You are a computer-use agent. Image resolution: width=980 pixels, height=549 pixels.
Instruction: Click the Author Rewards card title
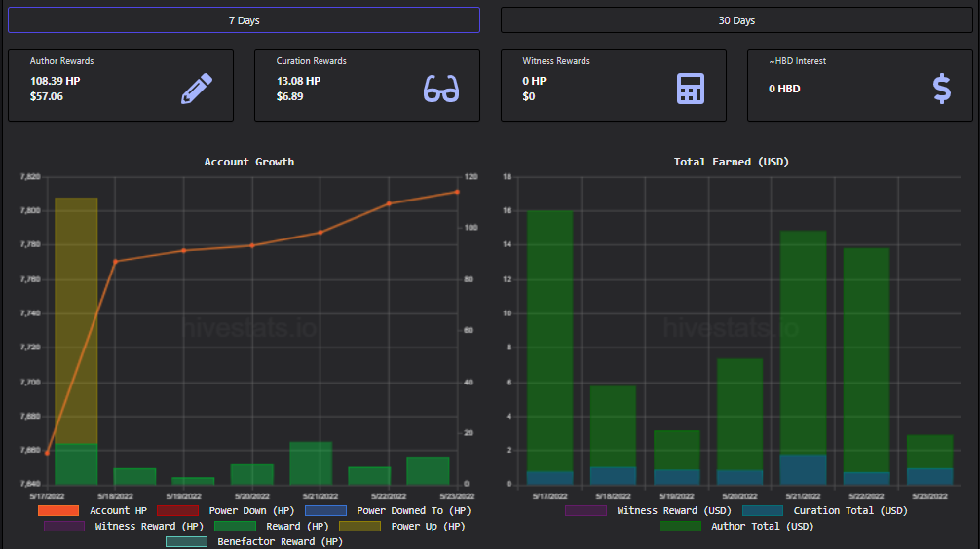tap(62, 61)
